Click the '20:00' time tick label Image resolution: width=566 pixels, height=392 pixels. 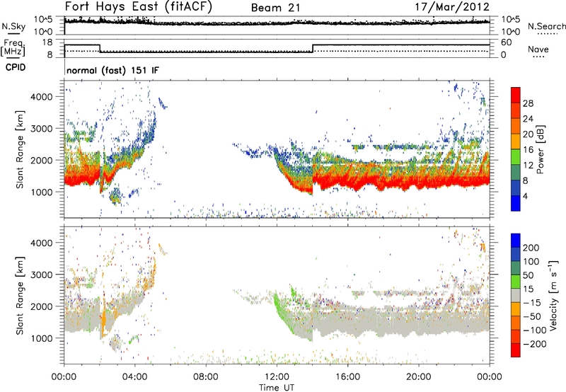tap(418, 377)
